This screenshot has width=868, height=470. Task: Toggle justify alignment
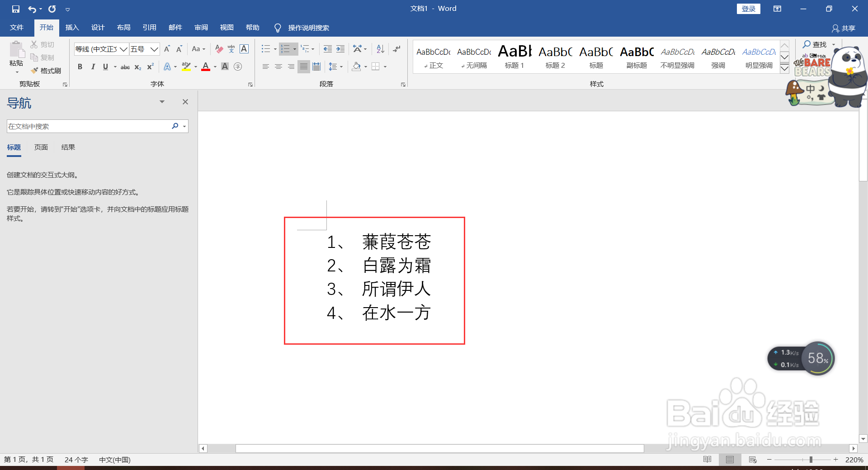coord(304,66)
